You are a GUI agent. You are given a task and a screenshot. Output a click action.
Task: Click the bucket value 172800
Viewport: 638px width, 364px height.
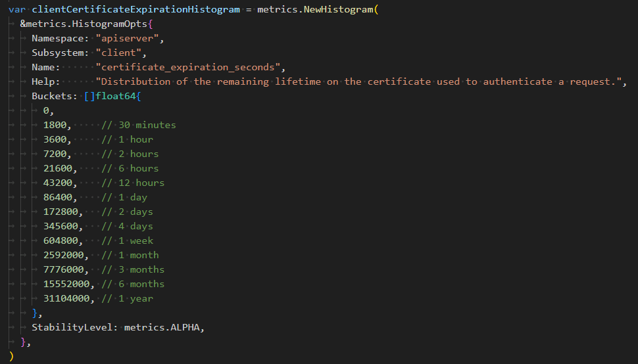(x=61, y=212)
